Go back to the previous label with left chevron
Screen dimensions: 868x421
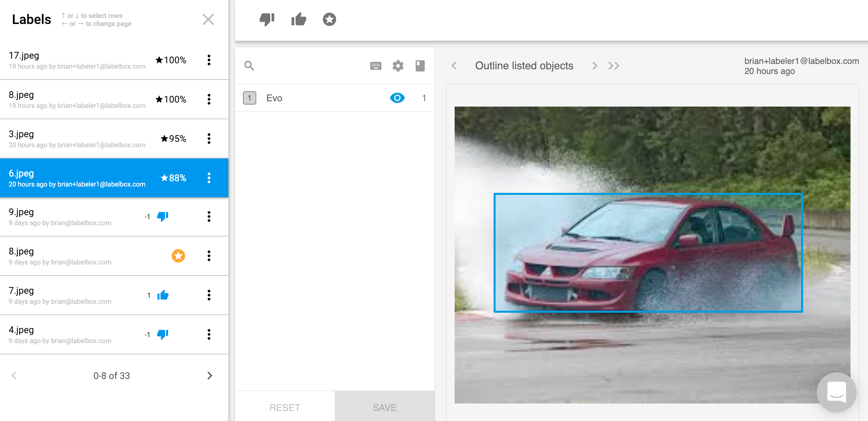tap(454, 65)
